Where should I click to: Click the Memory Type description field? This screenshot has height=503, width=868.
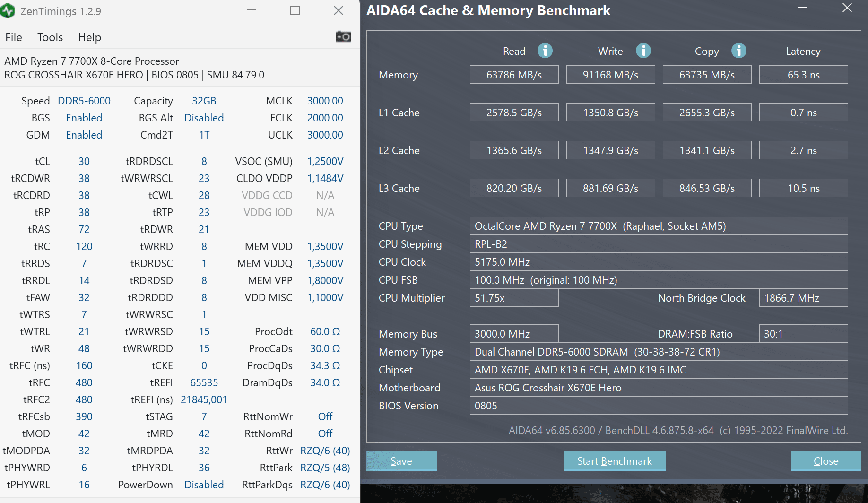(659, 352)
